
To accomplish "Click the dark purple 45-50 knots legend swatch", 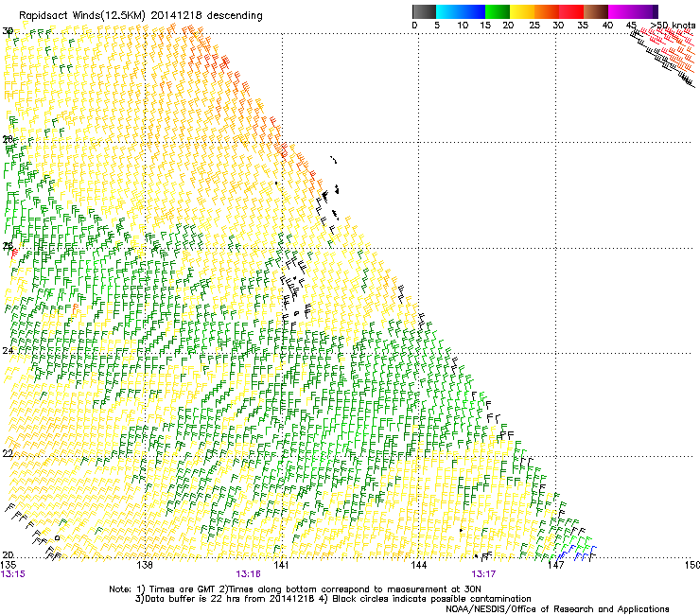I will click(645, 11).
